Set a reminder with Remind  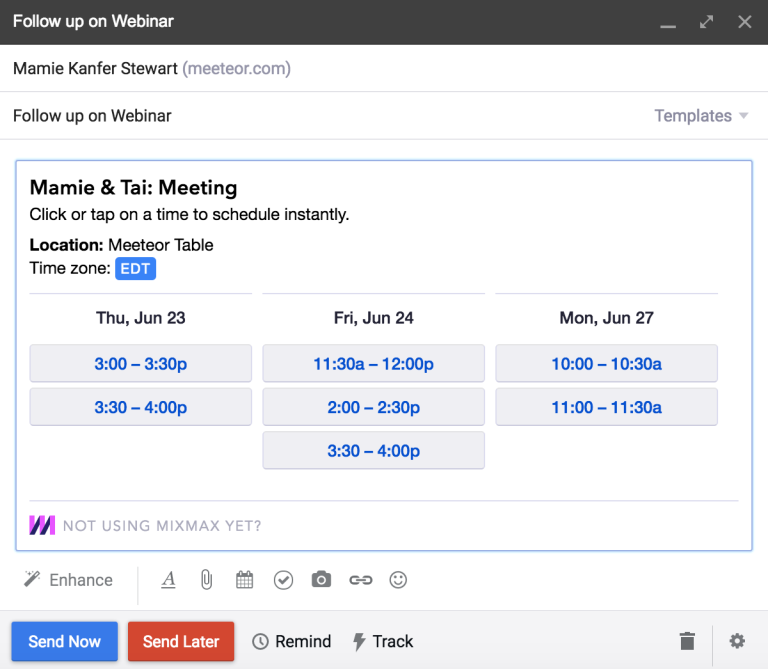[x=291, y=641]
